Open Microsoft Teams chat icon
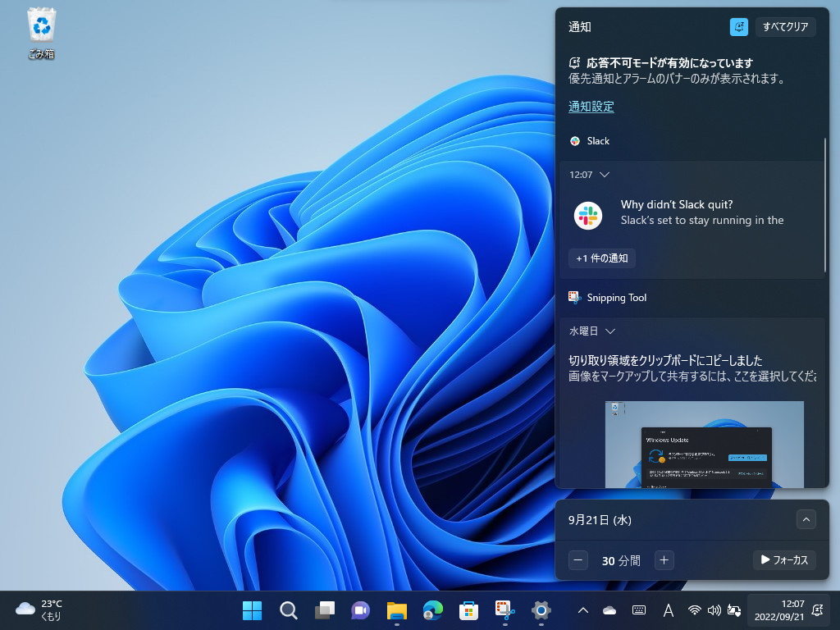The image size is (840, 630). [x=360, y=610]
